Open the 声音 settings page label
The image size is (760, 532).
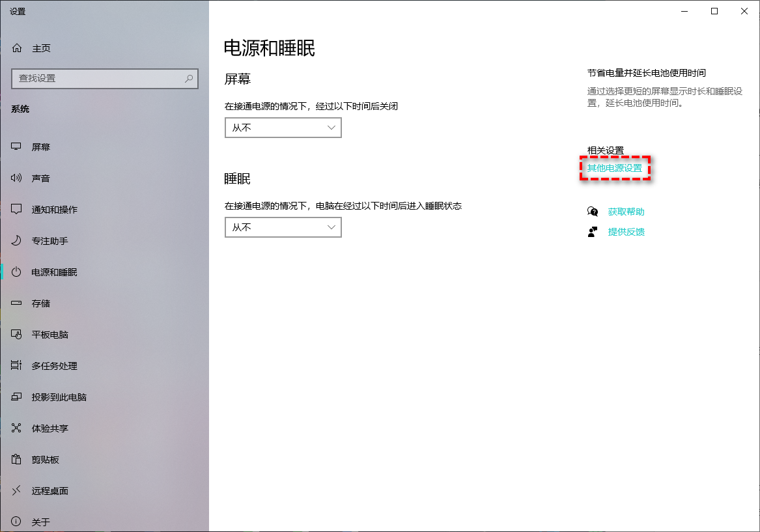tap(41, 178)
